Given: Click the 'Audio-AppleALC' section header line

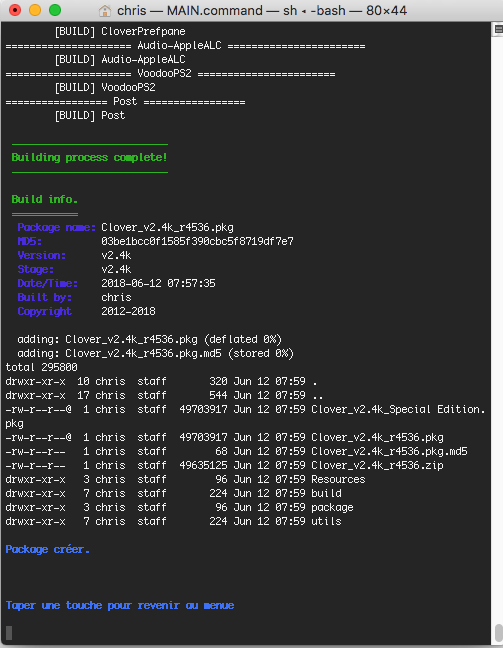Looking at the screenshot, I should [x=185, y=45].
